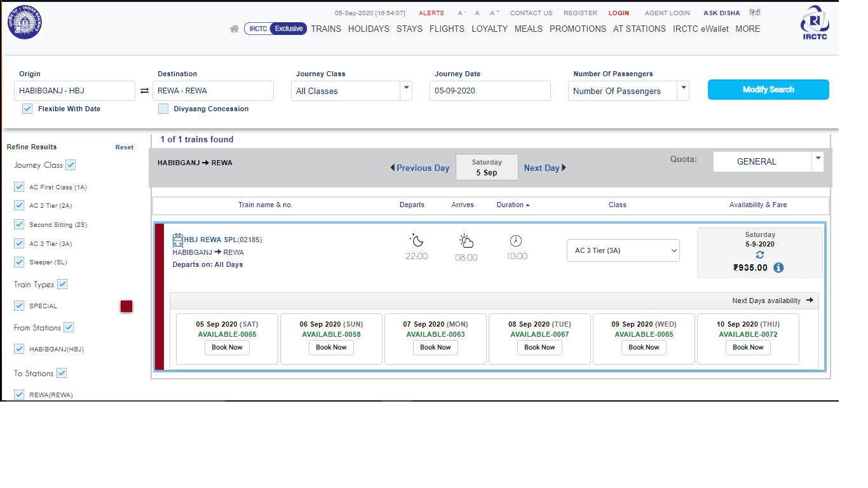Toggle From Stations master checkbox
This screenshot has height=488, width=868.
click(x=69, y=328)
